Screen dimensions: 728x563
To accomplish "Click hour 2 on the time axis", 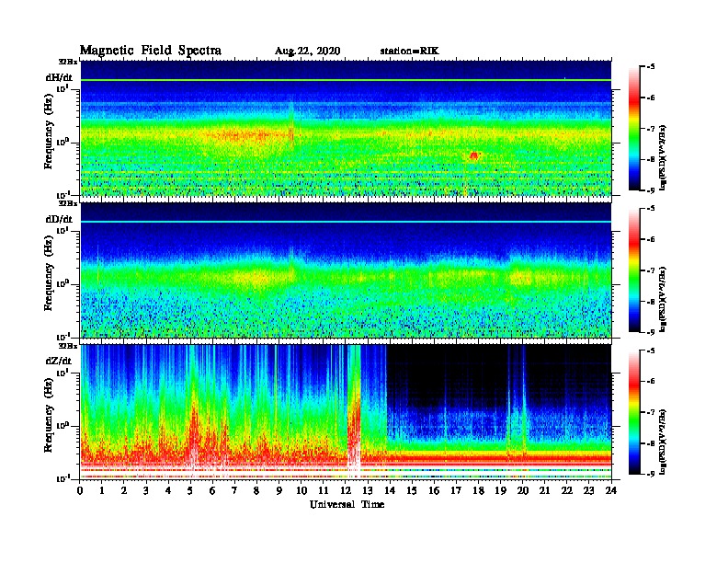I will pyautogui.click(x=124, y=490).
